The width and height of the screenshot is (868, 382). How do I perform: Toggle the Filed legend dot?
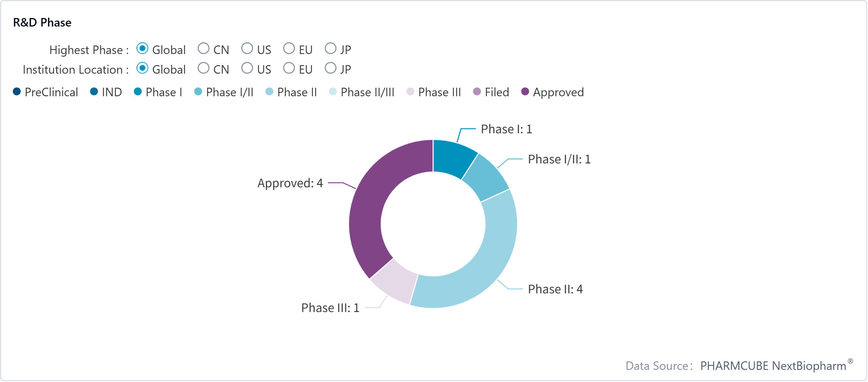(477, 92)
